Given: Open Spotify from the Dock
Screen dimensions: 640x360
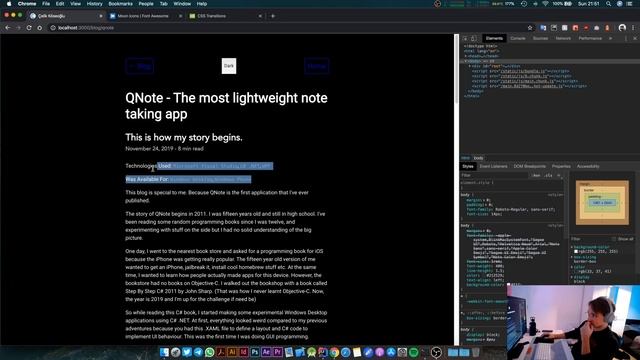Looking at the screenshot, I should pos(413,352).
